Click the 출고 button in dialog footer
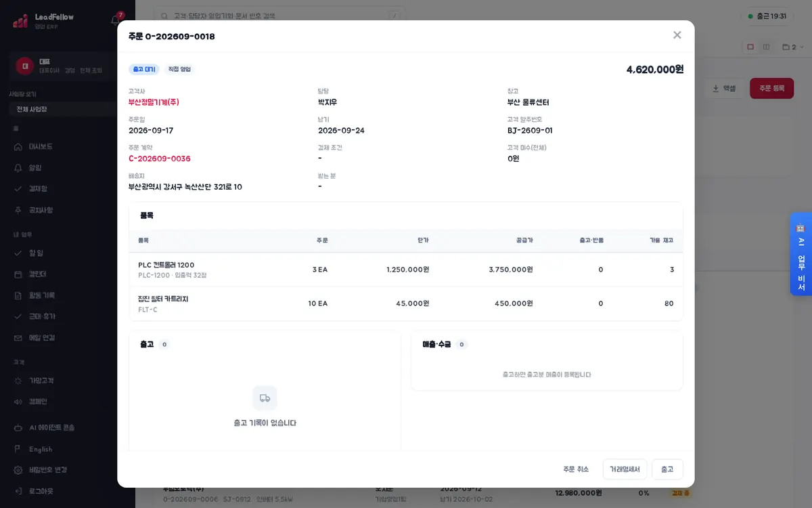This screenshot has width=812, height=508. (x=667, y=469)
